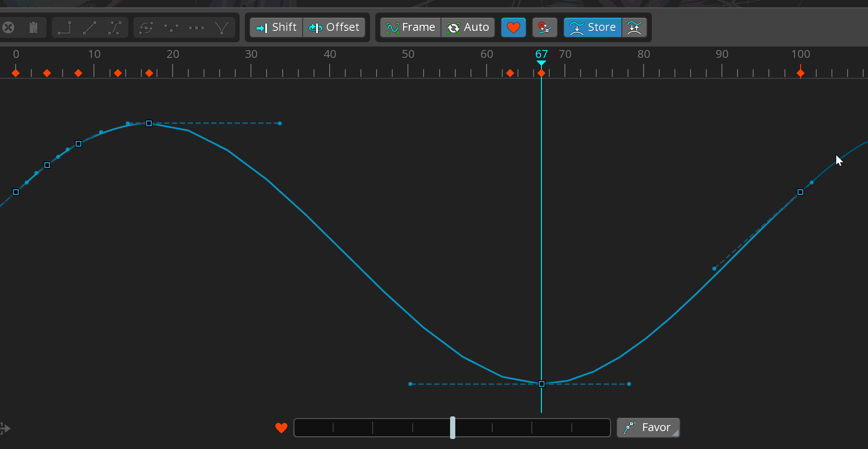Click the timeline keyframe marker at frame 17
Image resolution: width=868 pixels, height=449 pixels.
[149, 73]
